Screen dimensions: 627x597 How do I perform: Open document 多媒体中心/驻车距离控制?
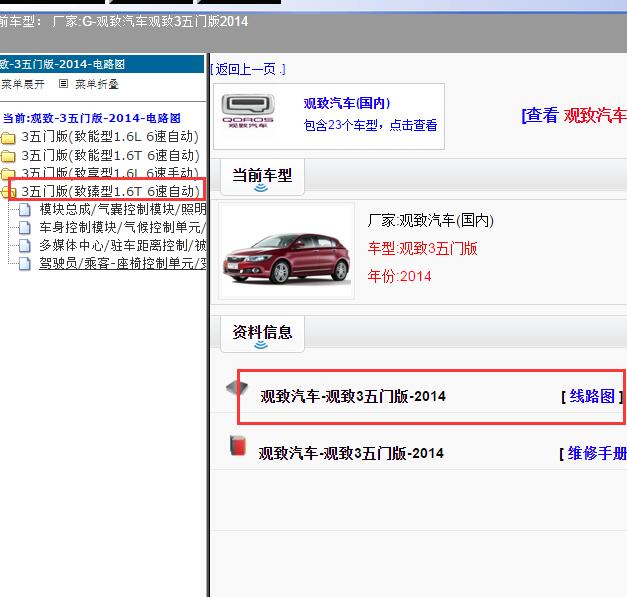pos(123,245)
